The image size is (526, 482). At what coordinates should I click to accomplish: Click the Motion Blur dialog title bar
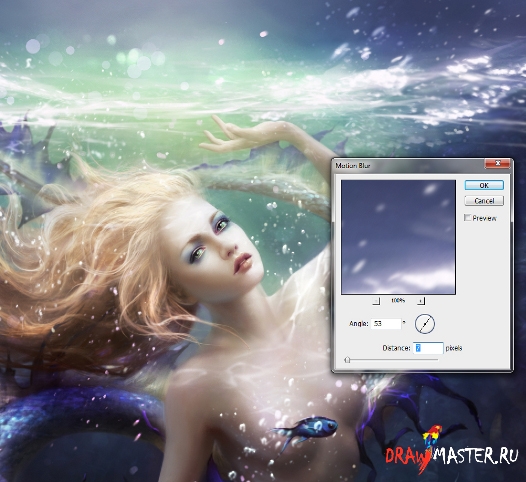point(409,165)
